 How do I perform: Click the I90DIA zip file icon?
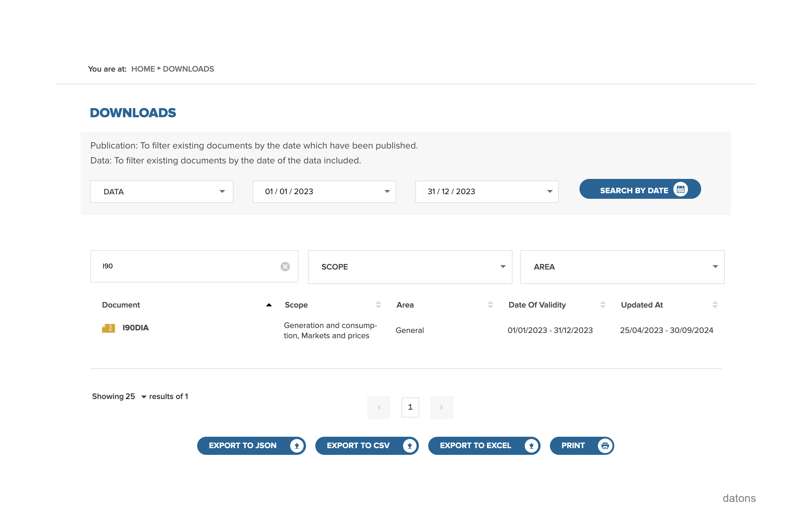pyautogui.click(x=108, y=328)
